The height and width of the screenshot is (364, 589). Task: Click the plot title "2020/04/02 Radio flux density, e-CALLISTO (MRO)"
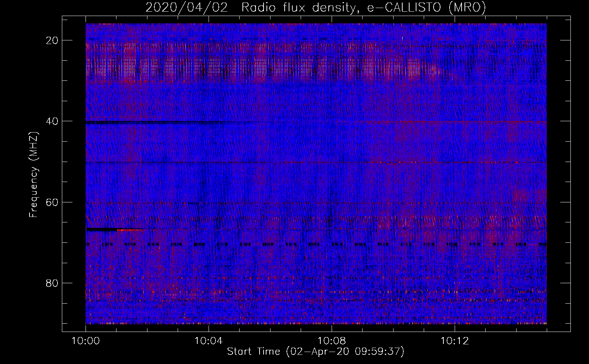(x=316, y=7)
